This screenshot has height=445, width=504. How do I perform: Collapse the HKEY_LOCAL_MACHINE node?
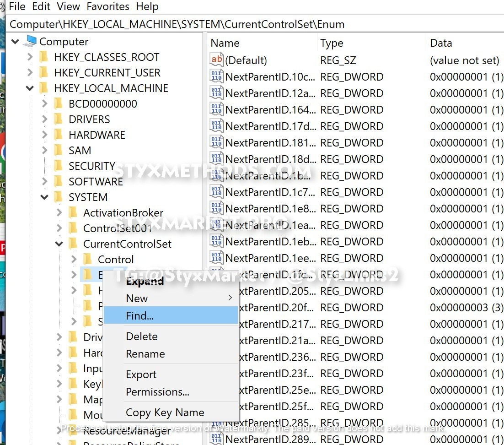point(30,88)
